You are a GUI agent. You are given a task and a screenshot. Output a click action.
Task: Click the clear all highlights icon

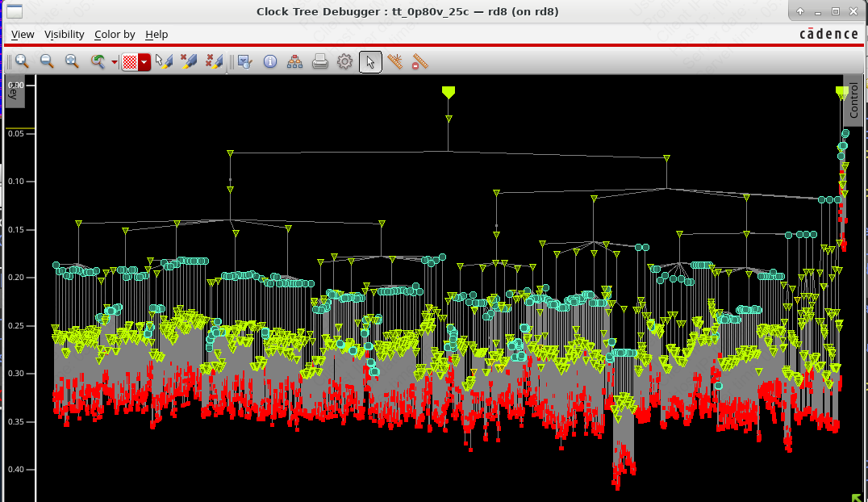214,61
